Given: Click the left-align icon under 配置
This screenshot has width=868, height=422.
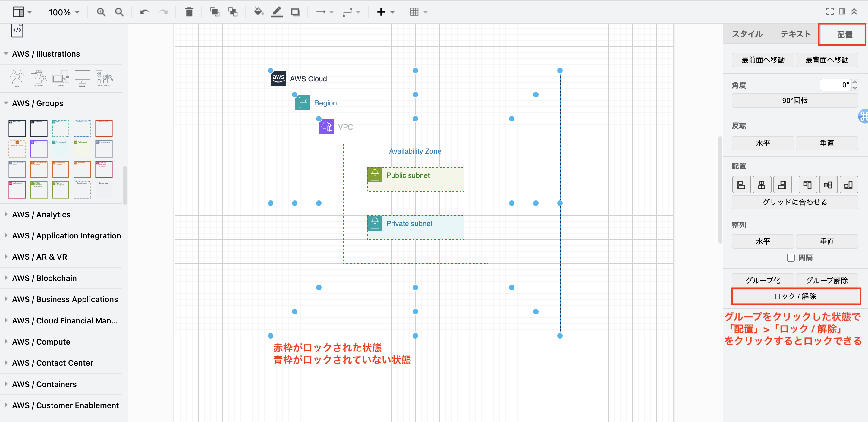Looking at the screenshot, I should click(x=741, y=184).
